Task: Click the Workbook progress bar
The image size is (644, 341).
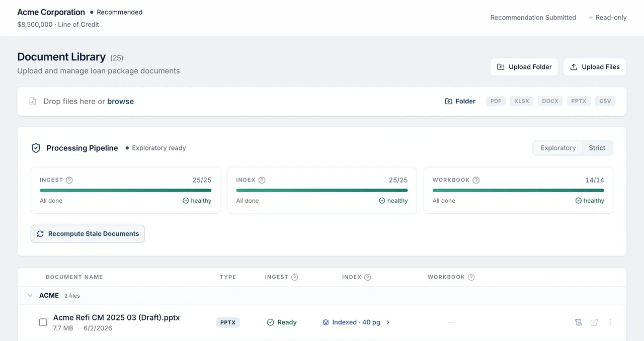Action: (518, 191)
